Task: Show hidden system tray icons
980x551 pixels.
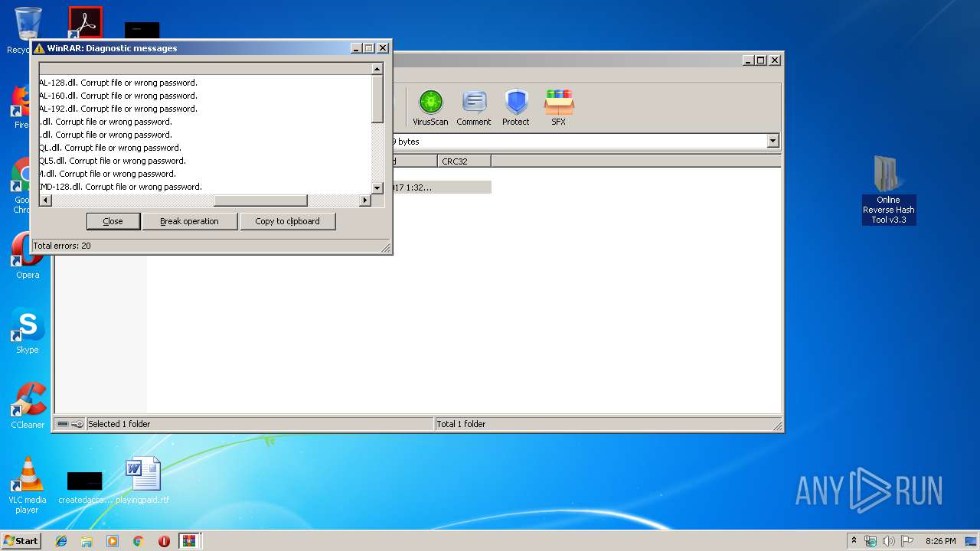Action: pos(854,540)
